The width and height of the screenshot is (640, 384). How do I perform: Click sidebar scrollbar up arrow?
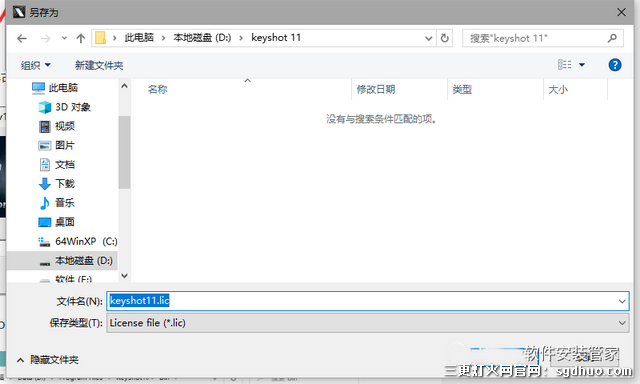[x=124, y=86]
